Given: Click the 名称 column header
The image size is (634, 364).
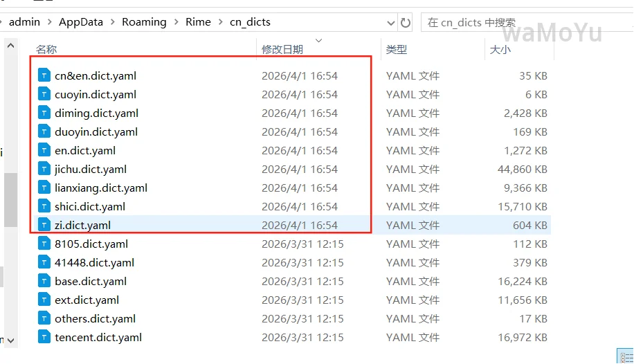Looking at the screenshot, I should click(46, 50).
